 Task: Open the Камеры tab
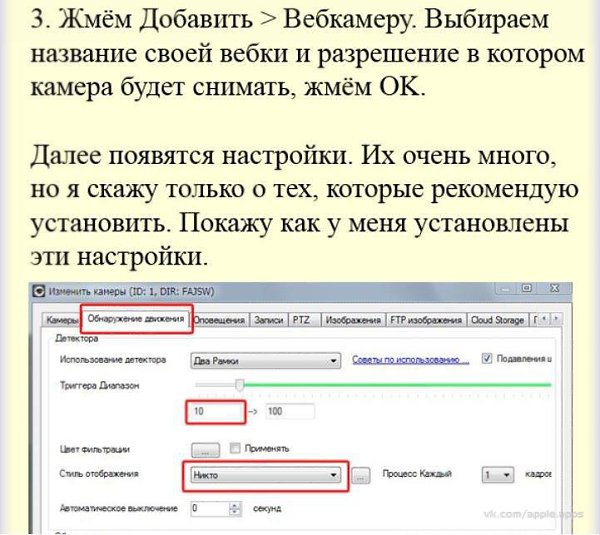coord(59,320)
